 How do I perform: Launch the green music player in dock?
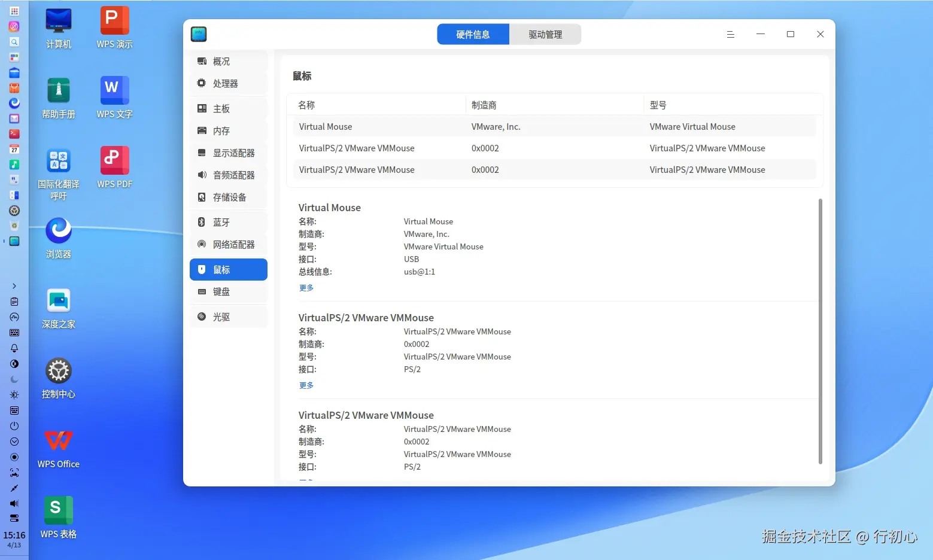14,165
